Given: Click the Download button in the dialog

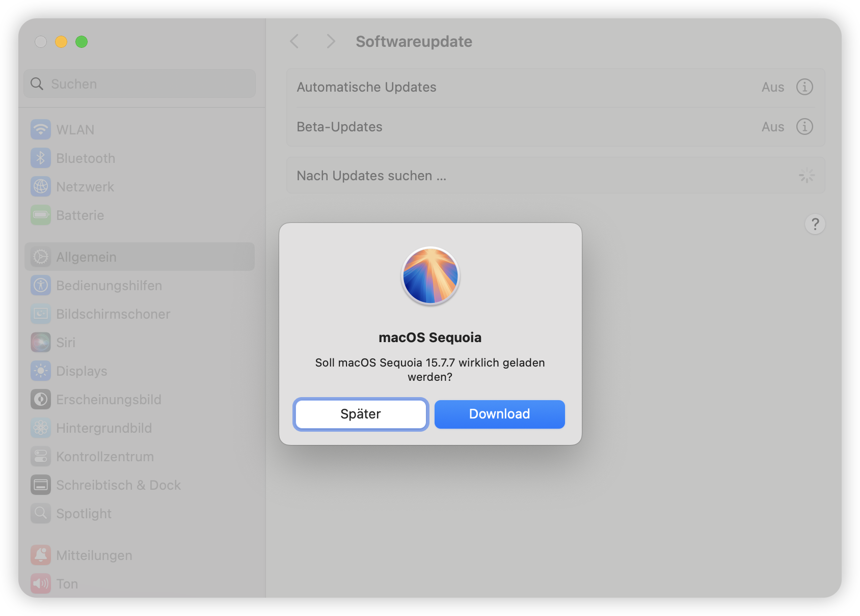Looking at the screenshot, I should 499,414.
